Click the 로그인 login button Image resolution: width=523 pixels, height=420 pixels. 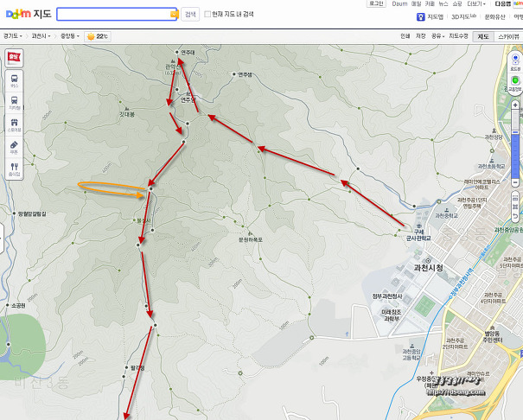(x=375, y=3)
